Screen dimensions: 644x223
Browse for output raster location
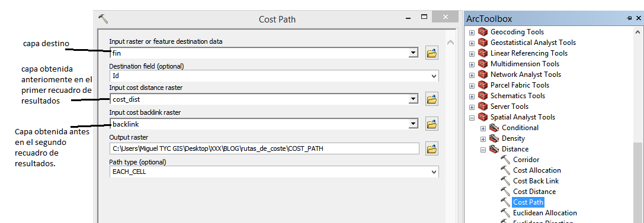tap(431, 149)
